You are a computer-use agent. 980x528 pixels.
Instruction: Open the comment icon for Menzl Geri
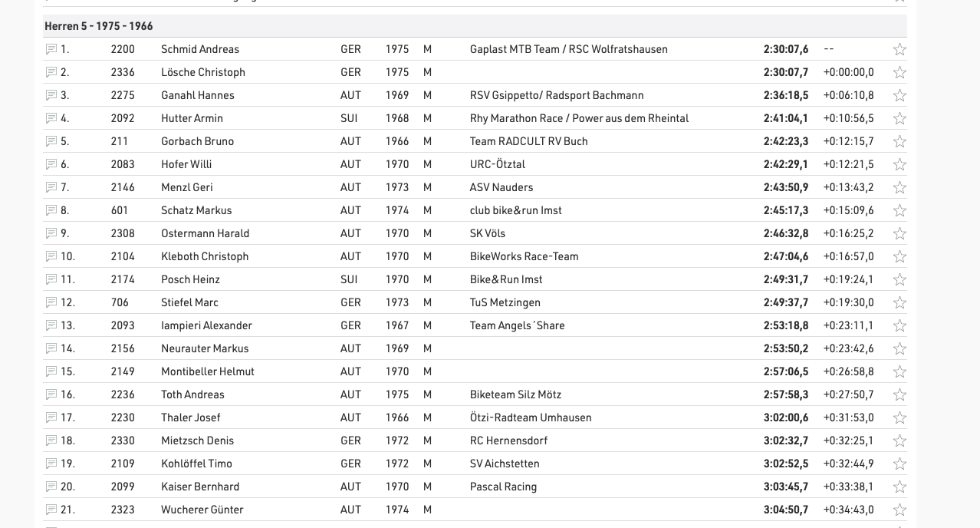tap(51, 187)
